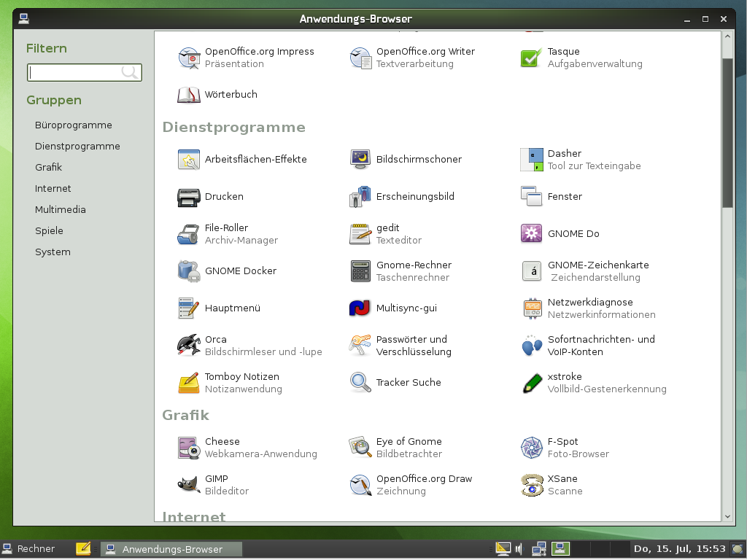The height and width of the screenshot is (560, 747).
Task: Click the Filtern search input field
Action: point(74,72)
